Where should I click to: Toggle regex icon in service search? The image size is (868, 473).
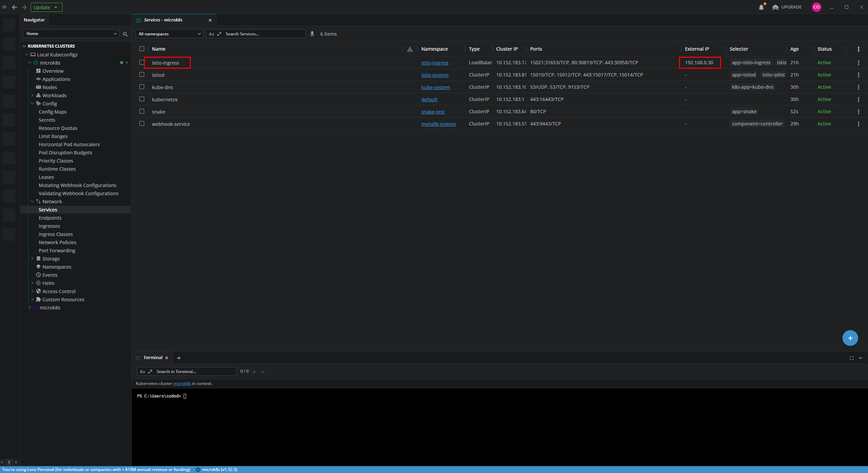[x=219, y=34]
